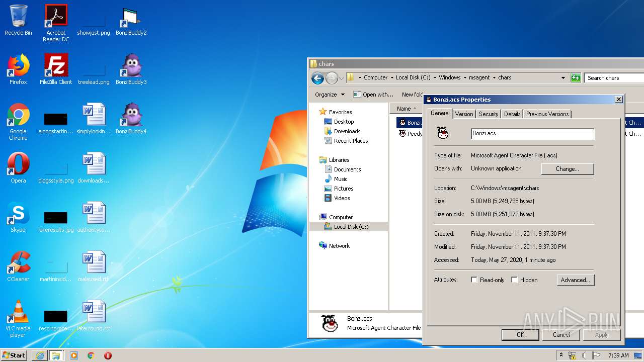Click the taskbar clock showing 7:39 AM
This screenshot has height=362, width=644.
pyautogui.click(x=618, y=355)
